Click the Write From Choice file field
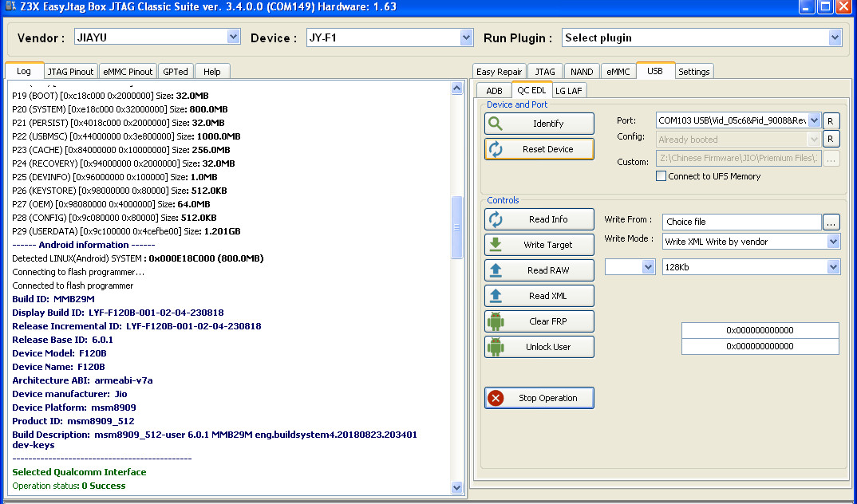The height and width of the screenshot is (504, 857). point(741,222)
